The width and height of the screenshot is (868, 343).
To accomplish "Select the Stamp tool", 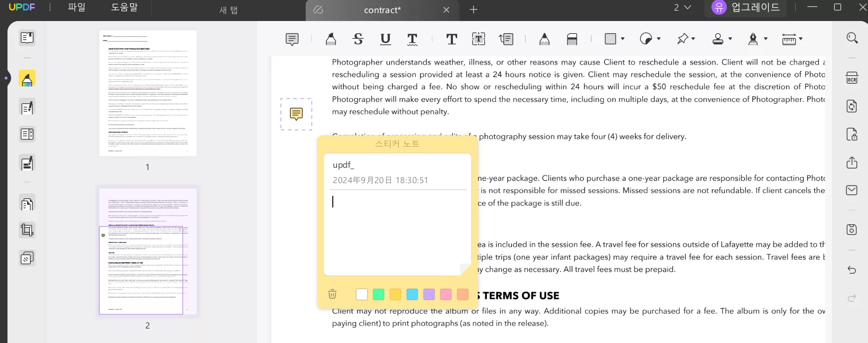I will (x=718, y=39).
